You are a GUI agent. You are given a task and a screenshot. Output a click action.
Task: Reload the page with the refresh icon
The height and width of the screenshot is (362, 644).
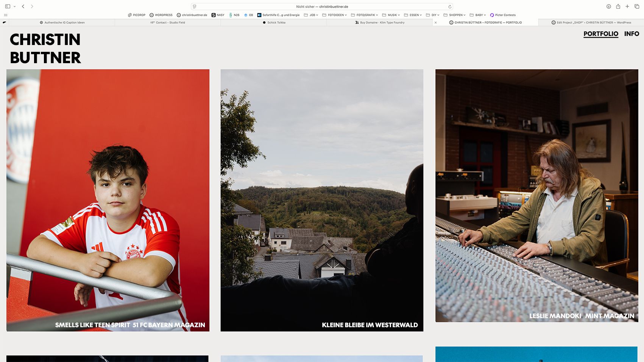(449, 7)
